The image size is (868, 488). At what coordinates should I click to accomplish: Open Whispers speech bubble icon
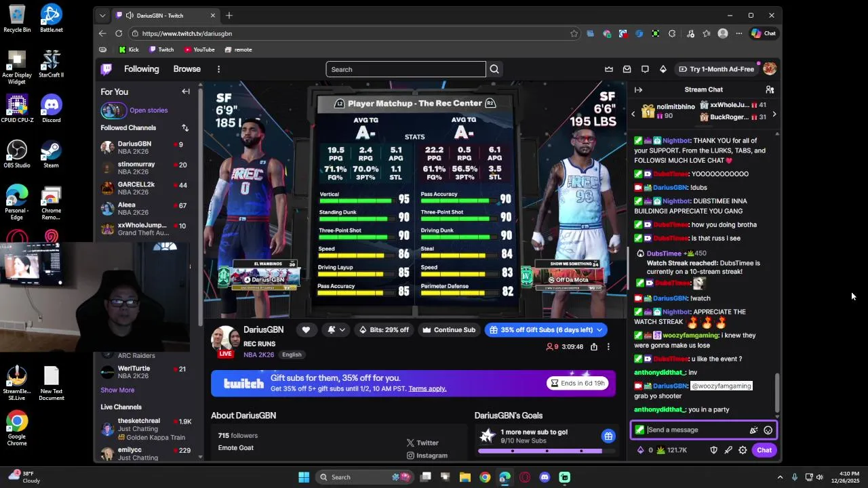pos(645,69)
